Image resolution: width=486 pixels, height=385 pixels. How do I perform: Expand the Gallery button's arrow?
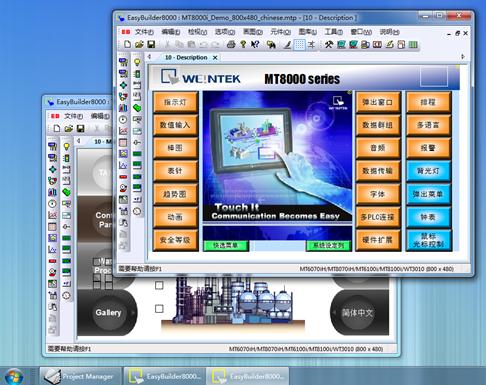(x=133, y=313)
